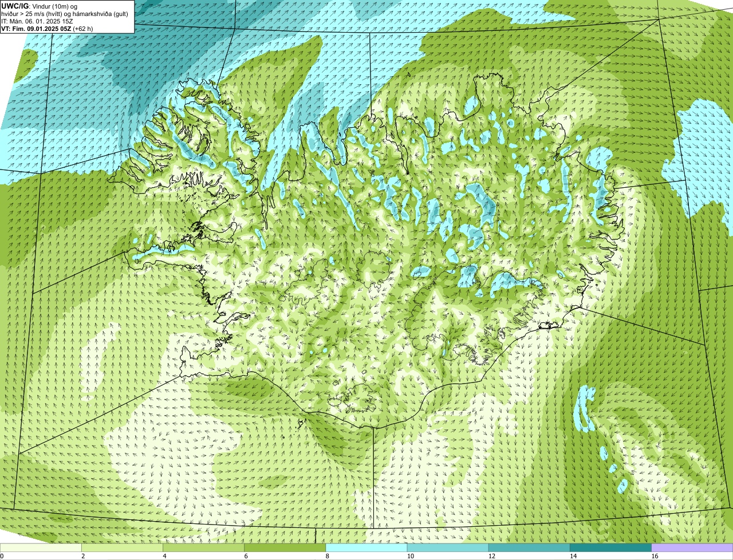Click the pale cream 0–2 legend swatch

pos(41,547)
